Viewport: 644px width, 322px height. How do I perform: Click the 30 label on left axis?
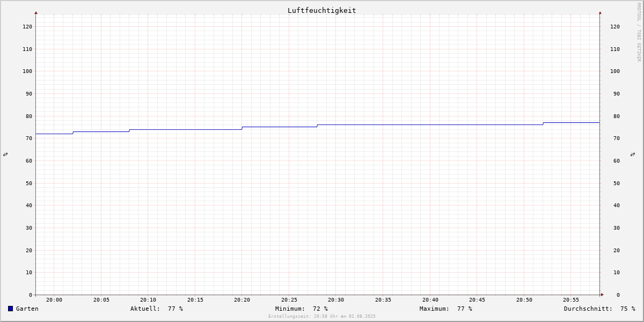(29, 228)
